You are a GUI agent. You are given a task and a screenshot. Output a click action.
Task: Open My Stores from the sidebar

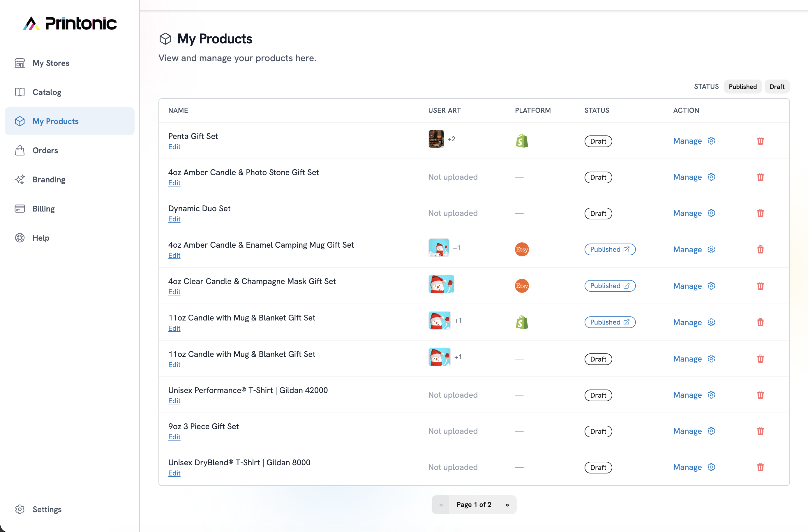(x=51, y=63)
